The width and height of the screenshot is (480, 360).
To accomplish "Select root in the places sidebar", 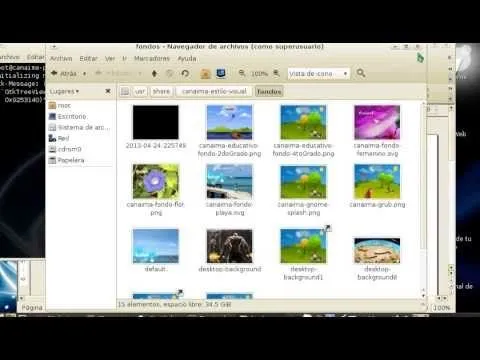I will pyautogui.click(x=60, y=105).
